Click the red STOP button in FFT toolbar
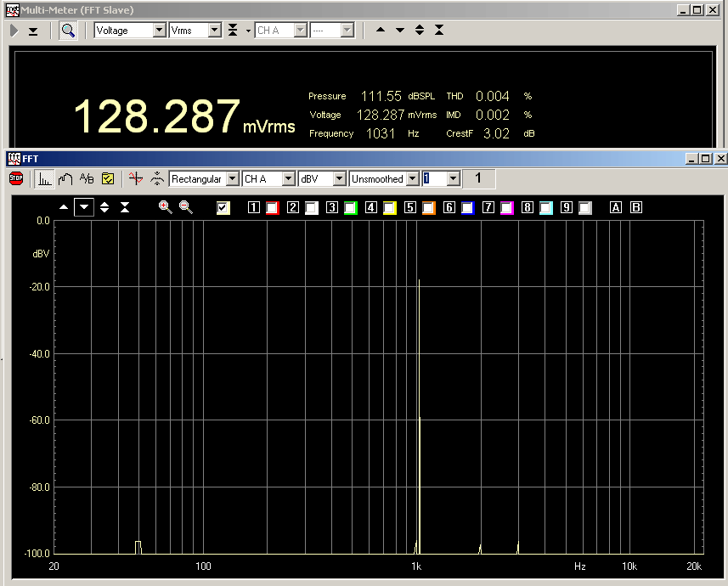Image resolution: width=728 pixels, height=586 pixels. coord(15,178)
